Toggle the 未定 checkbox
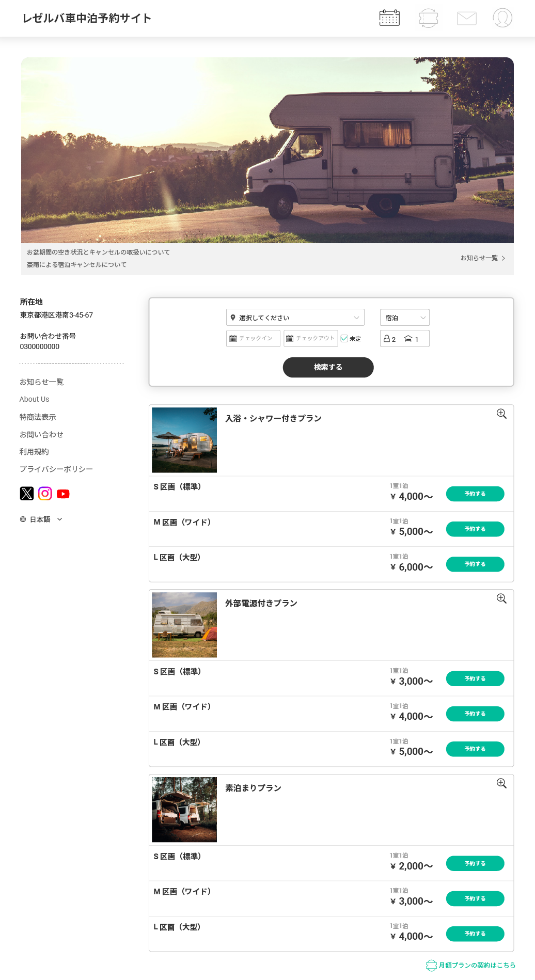Image resolution: width=535 pixels, height=980 pixels. coord(344,339)
